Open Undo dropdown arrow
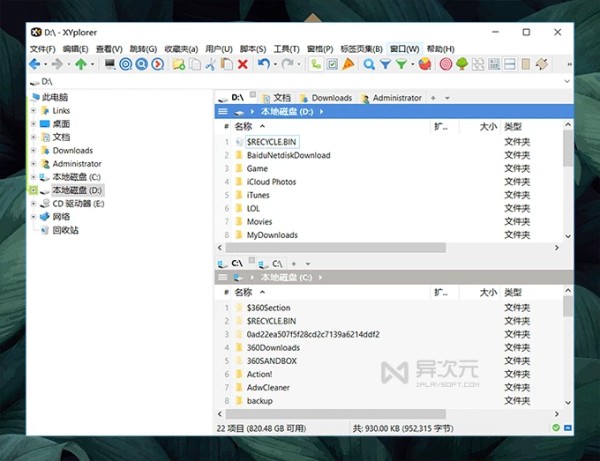Image resolution: width=600 pixels, height=461 pixels. 275,64
